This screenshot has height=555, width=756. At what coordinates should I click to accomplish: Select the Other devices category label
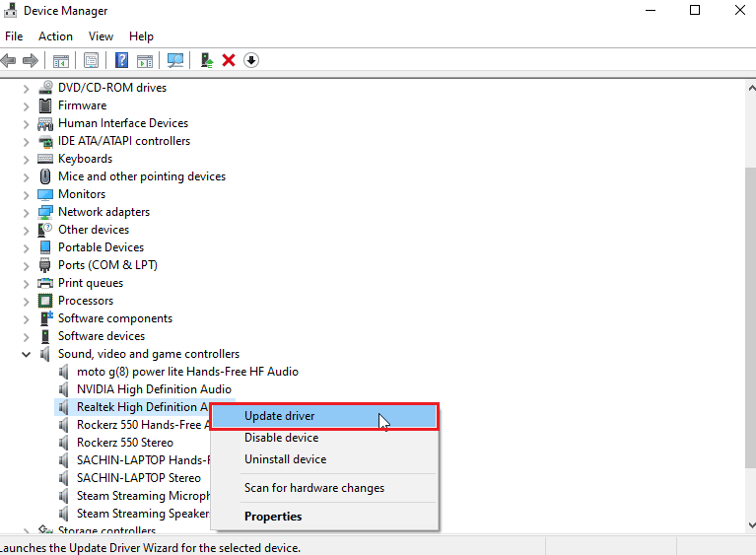pyautogui.click(x=94, y=230)
